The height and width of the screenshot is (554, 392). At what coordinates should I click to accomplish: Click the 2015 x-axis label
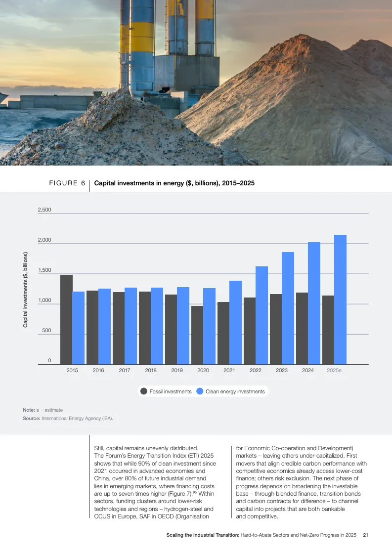(72, 370)
